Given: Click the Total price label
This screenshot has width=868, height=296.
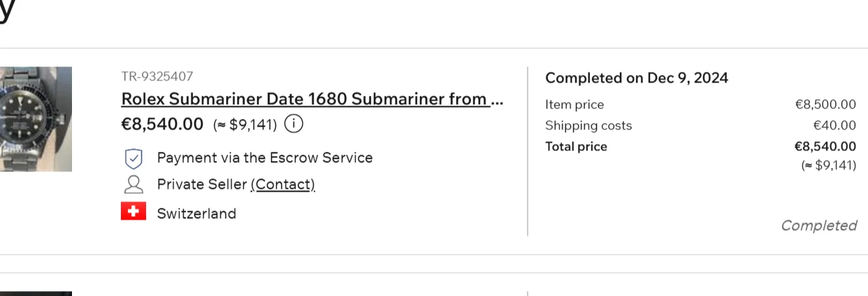Looking at the screenshot, I should tap(576, 147).
